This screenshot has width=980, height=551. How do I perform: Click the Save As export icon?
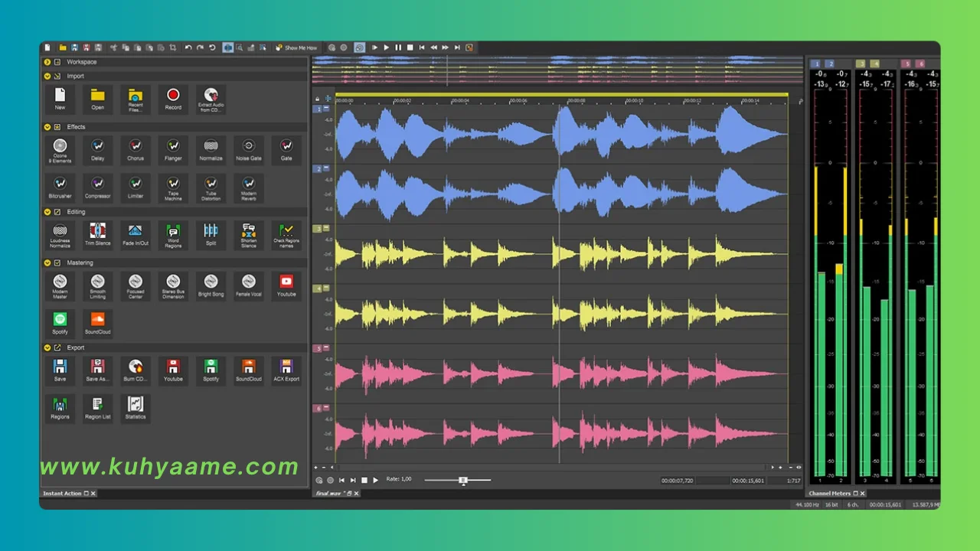pos(97,370)
